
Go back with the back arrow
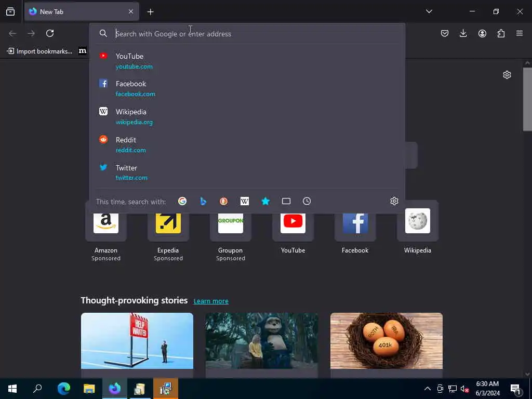click(x=12, y=33)
